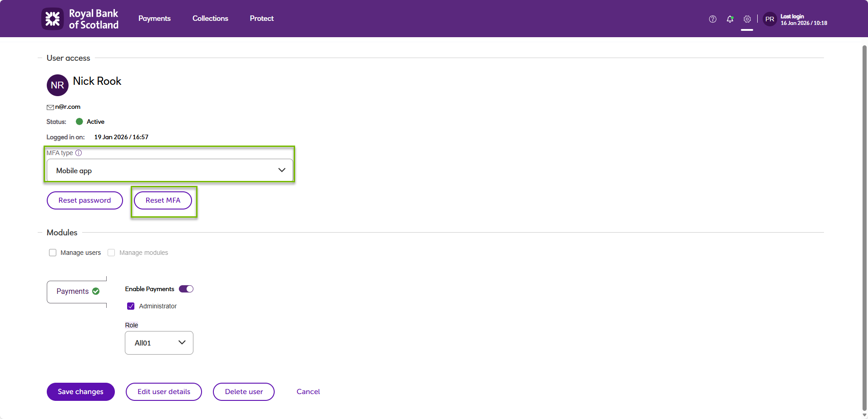Click the n@r.com email text
The height and width of the screenshot is (419, 868).
click(x=68, y=107)
